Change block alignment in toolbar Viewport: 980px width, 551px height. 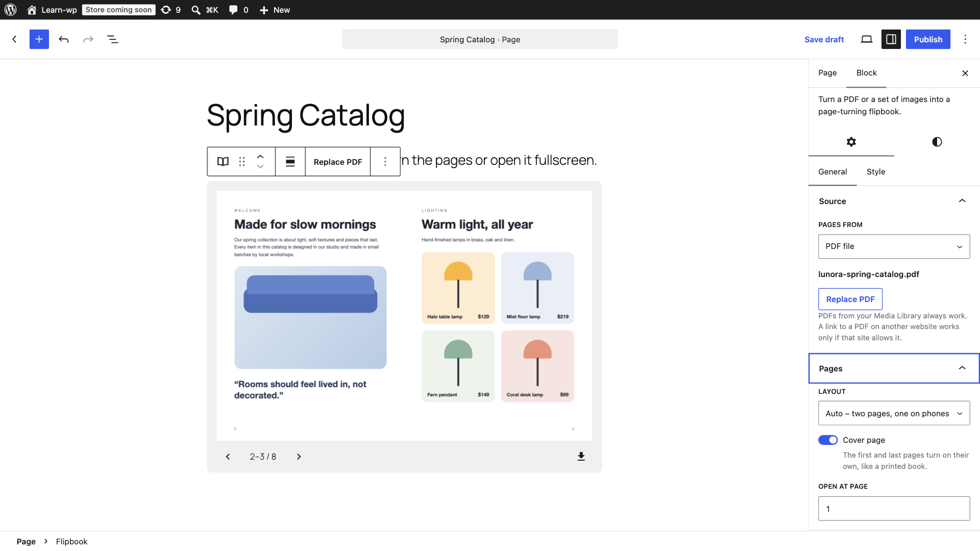point(290,162)
